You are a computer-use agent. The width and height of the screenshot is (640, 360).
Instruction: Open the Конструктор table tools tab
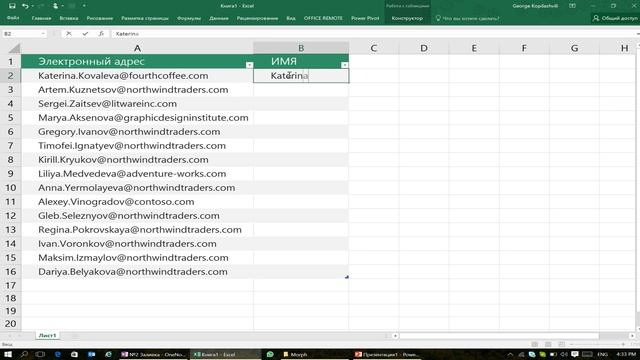pos(407,18)
